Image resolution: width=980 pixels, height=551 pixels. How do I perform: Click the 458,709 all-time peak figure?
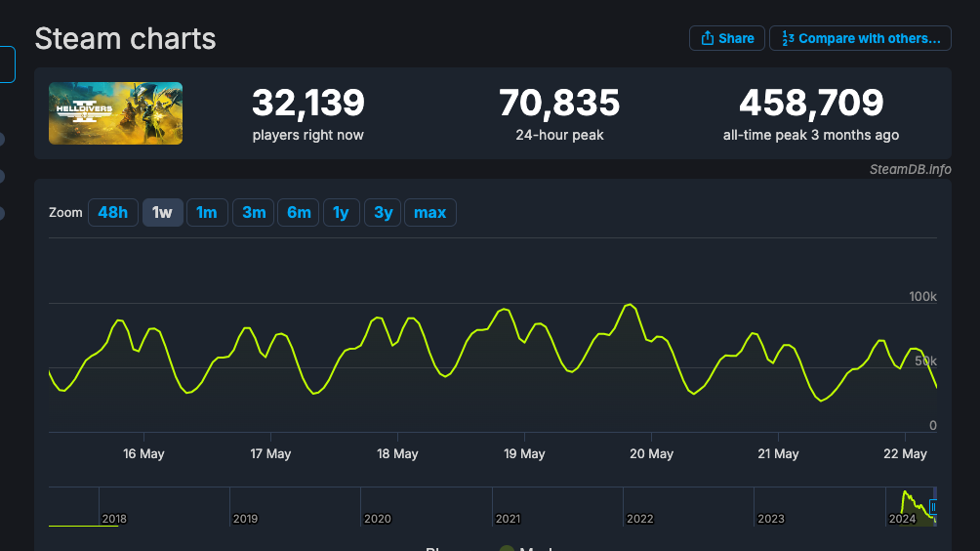click(811, 103)
